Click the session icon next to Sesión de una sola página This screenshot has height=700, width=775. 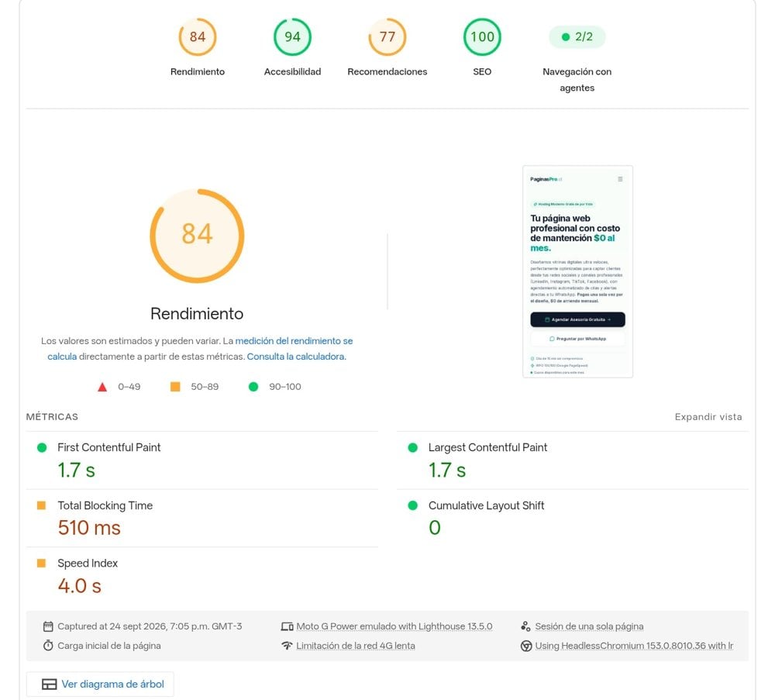pos(526,626)
